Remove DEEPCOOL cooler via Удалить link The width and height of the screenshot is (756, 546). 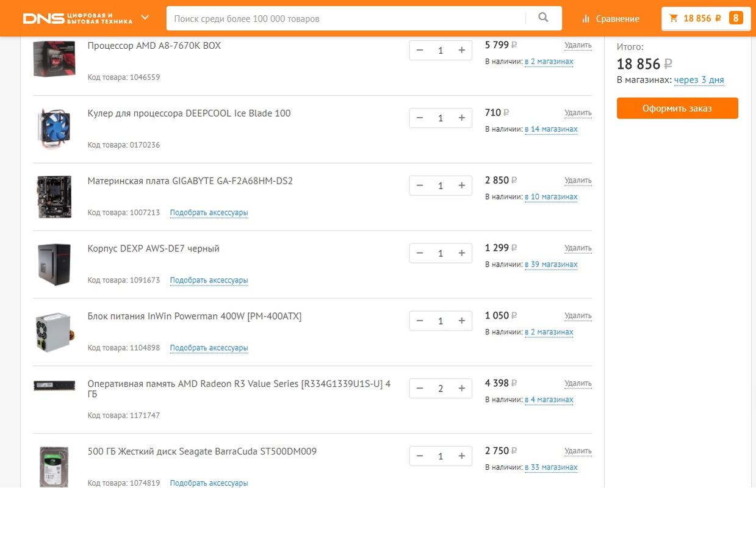[x=578, y=113]
